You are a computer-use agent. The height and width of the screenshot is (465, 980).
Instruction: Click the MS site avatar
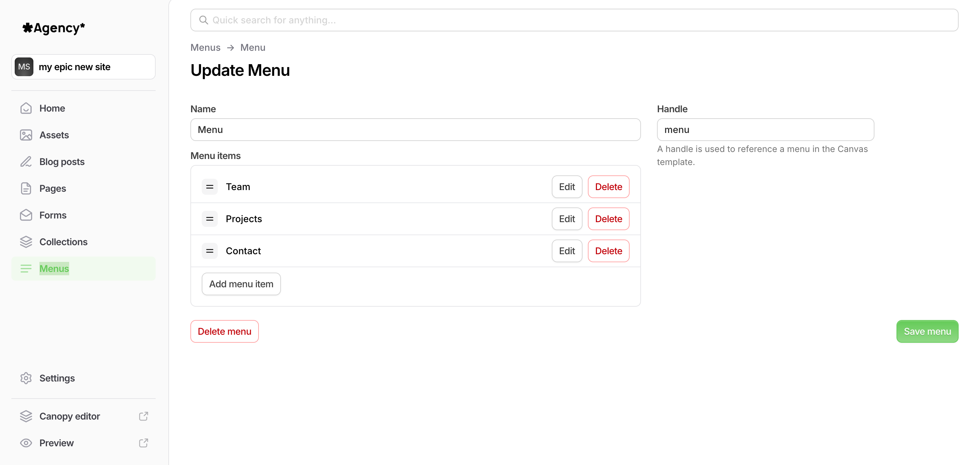[x=24, y=66]
